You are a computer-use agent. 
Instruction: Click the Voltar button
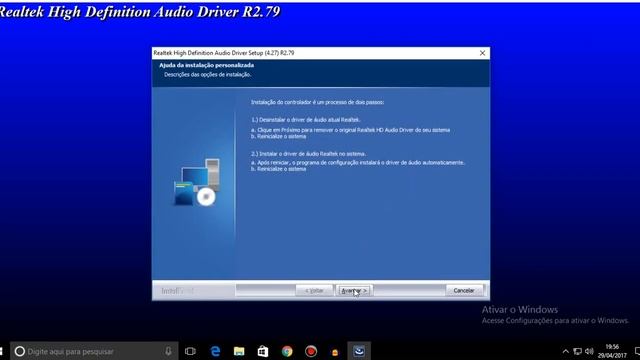[314, 291]
